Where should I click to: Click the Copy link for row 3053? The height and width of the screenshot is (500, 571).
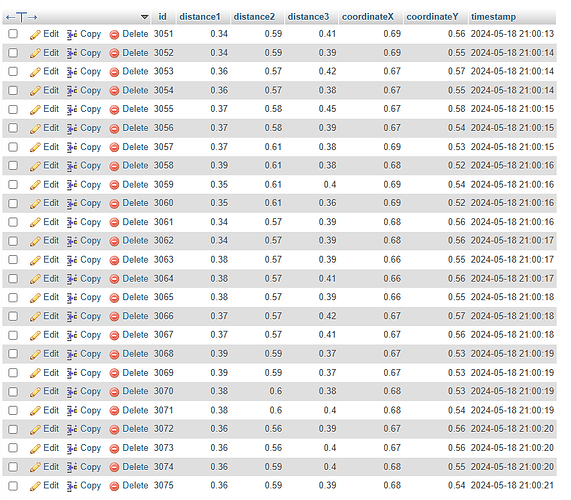click(90, 72)
